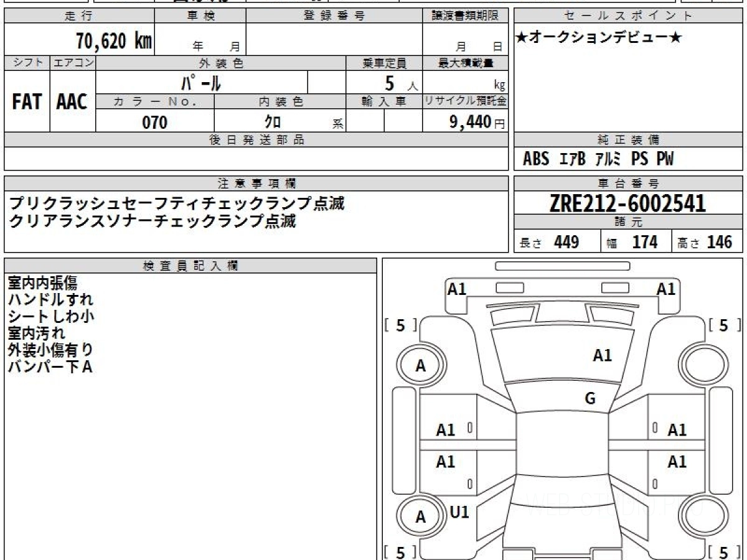Select the 外装小傷有り inspector note
The image size is (747, 560).
tap(51, 350)
